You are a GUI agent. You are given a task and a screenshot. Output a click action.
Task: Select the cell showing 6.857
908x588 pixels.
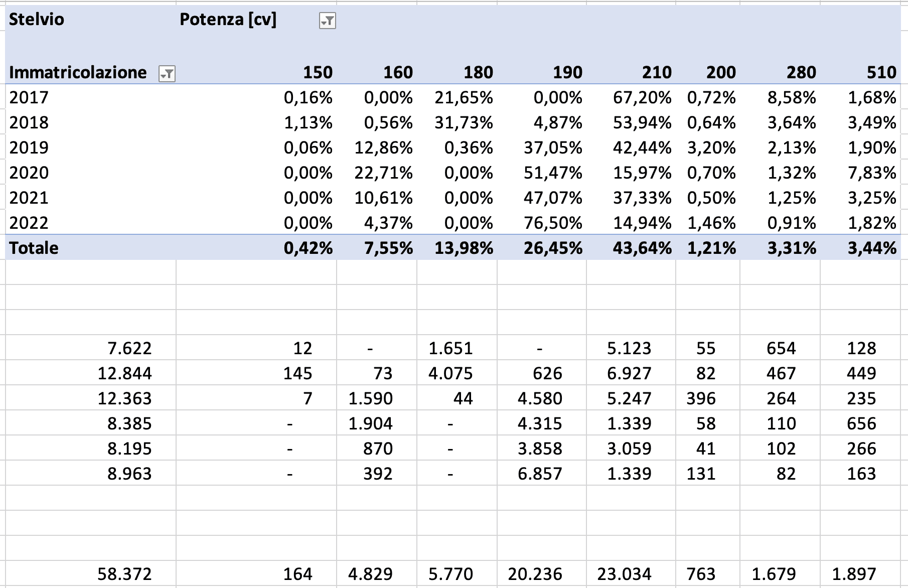[x=540, y=473]
